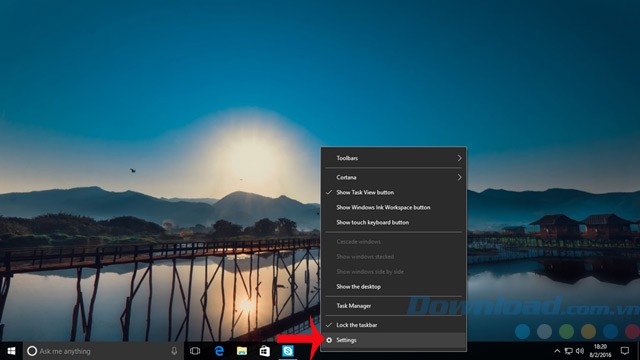Choose Show the desktop menu entry

[x=394, y=287]
